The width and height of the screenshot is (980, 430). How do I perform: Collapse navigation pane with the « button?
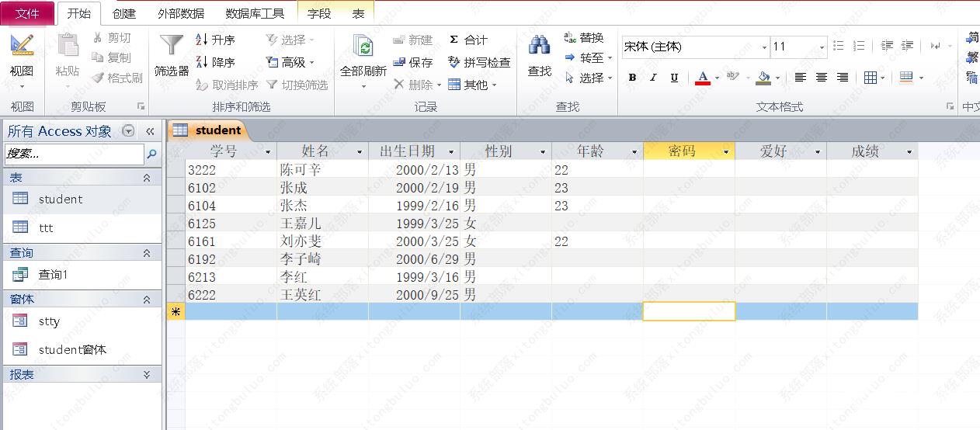pos(150,131)
